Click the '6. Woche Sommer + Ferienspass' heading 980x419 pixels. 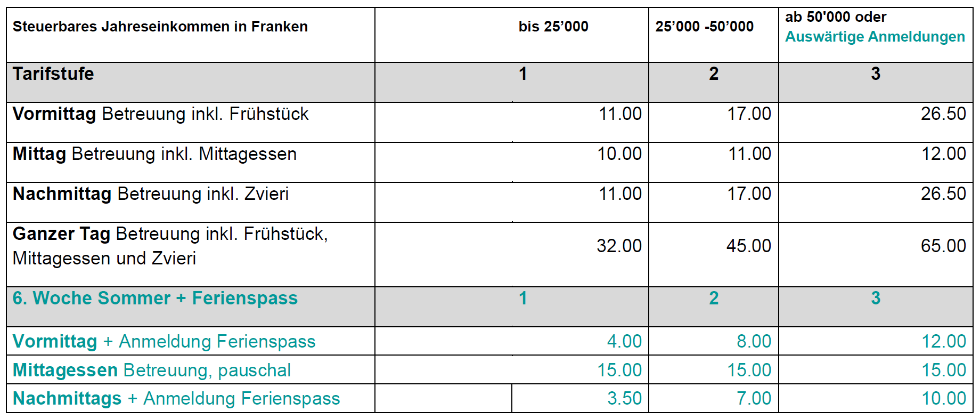pos(155,299)
